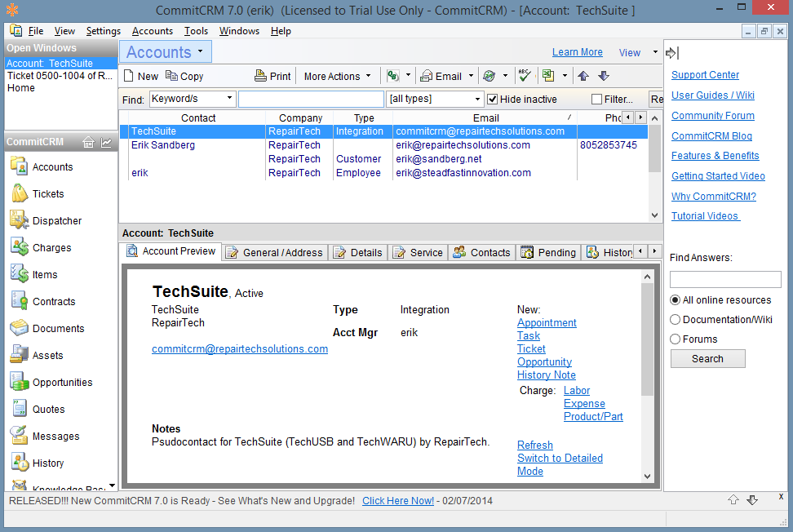Open the Quotes module
This screenshot has height=532, width=793.
pos(38,409)
